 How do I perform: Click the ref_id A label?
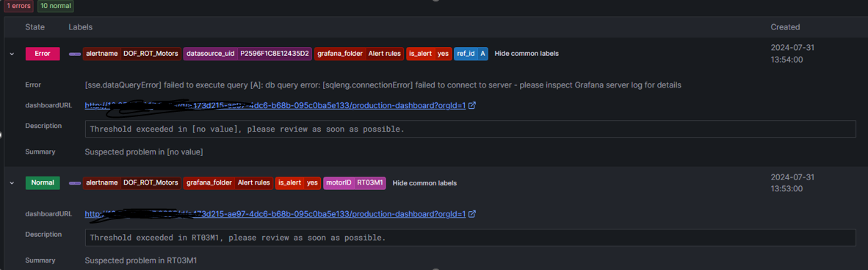[471, 54]
